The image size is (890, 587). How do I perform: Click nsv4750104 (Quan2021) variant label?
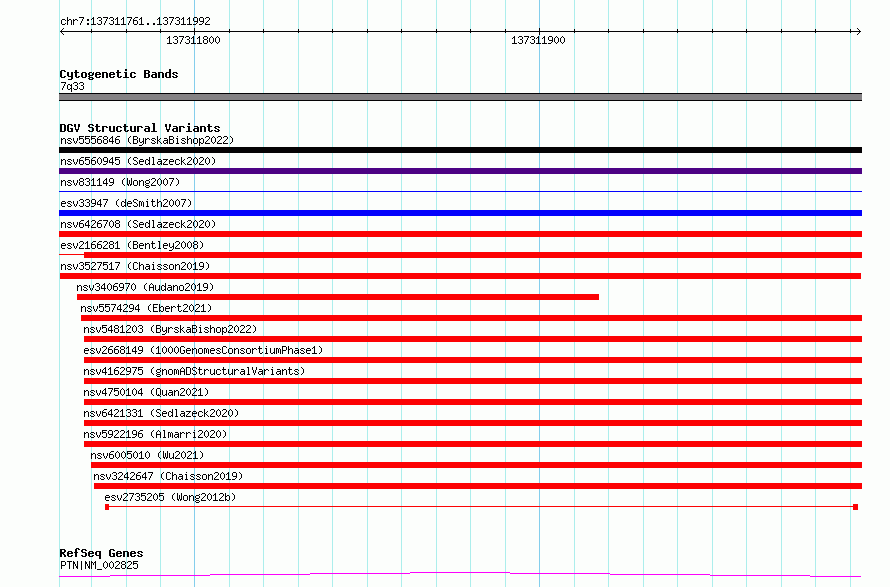coord(146,392)
